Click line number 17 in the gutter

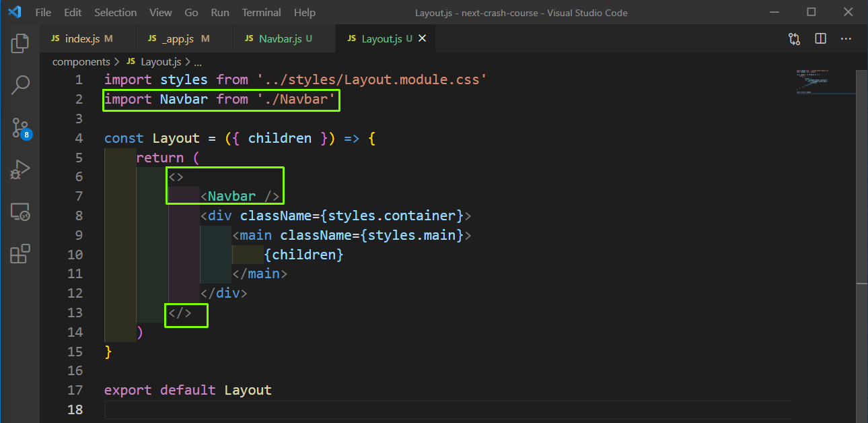tap(75, 390)
